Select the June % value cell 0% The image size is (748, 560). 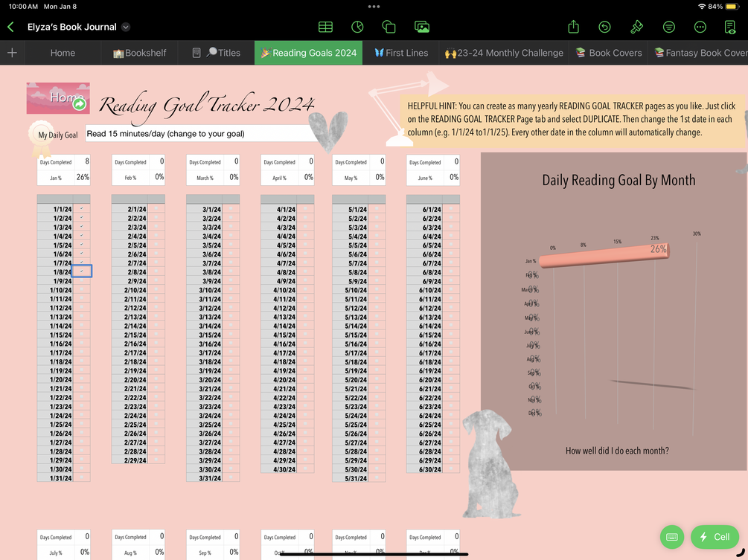(x=451, y=177)
